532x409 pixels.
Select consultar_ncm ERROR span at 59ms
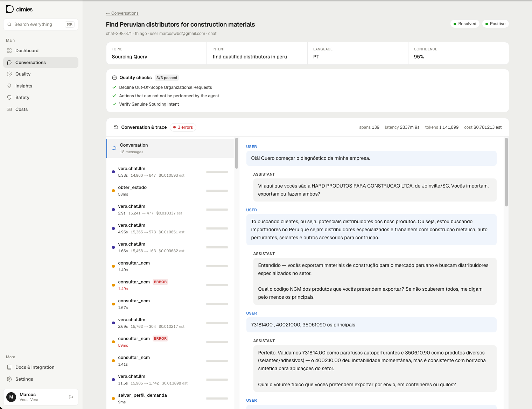170,342
